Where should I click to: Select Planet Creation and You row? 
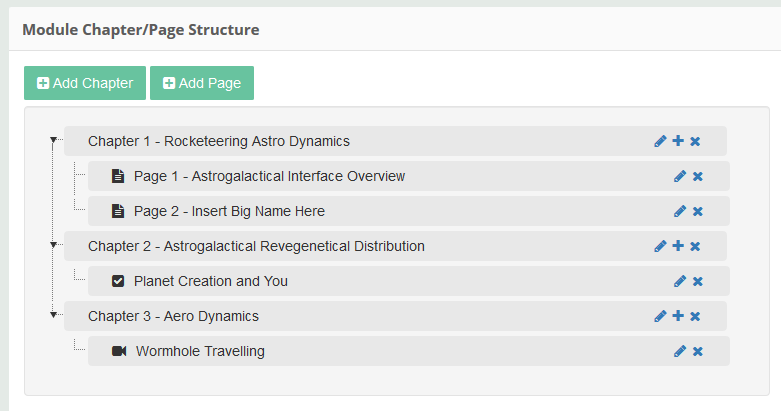[408, 281]
